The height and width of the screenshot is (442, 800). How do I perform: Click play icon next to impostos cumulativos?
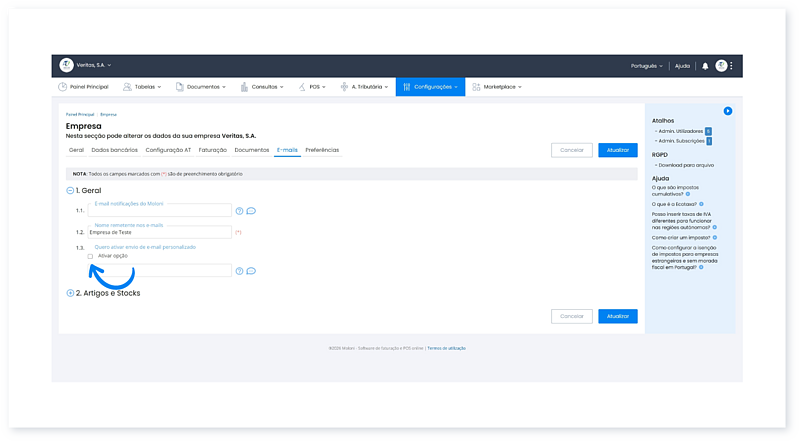(688, 194)
